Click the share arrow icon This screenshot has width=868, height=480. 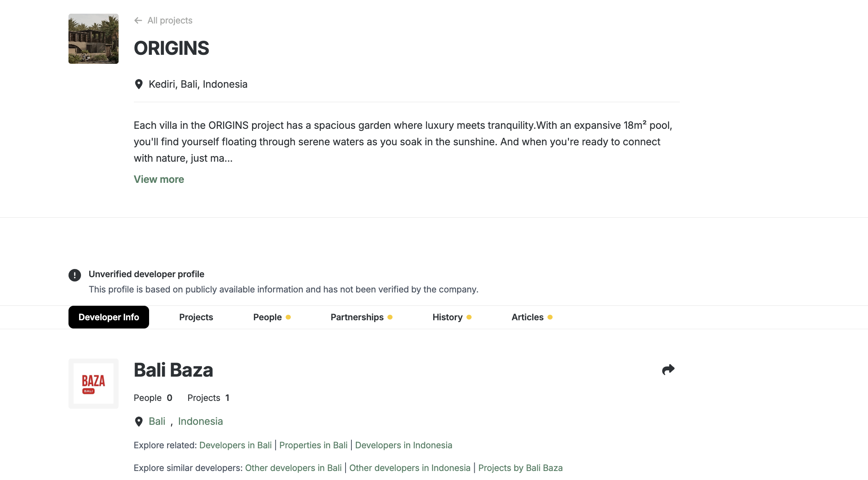click(x=668, y=370)
